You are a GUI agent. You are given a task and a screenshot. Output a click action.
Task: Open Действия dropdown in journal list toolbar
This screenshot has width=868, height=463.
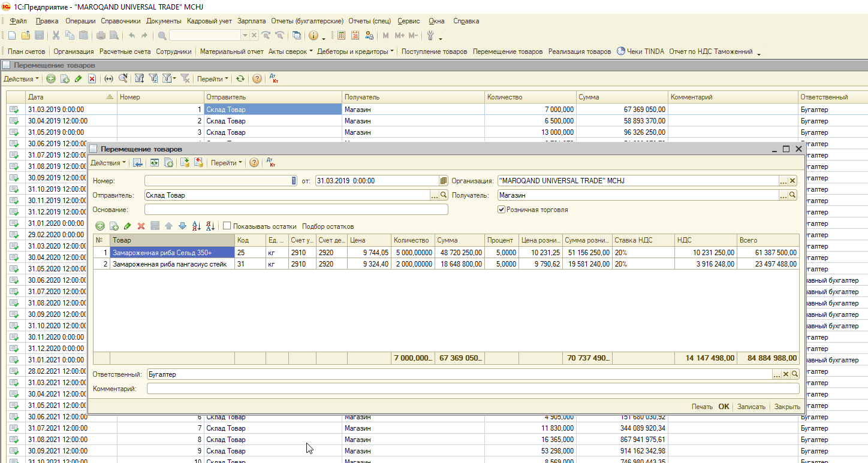21,78
